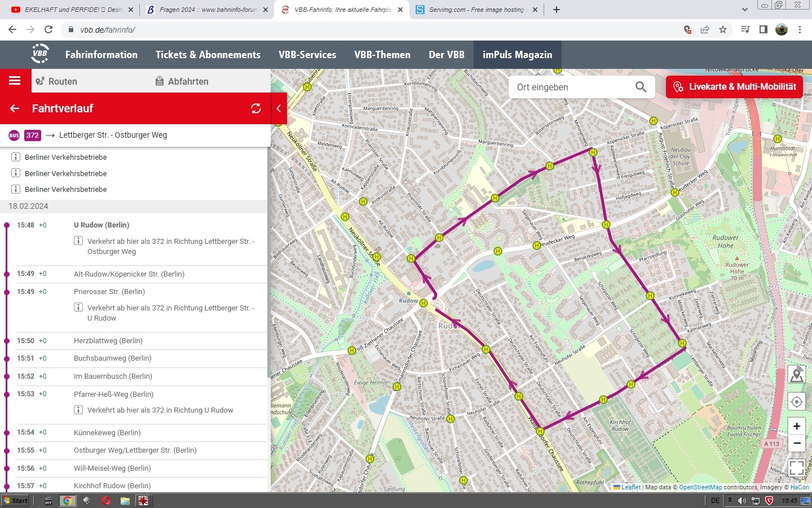The height and width of the screenshot is (508, 812).
Task: Open the imPuls Magazin menu
Action: [x=517, y=55]
